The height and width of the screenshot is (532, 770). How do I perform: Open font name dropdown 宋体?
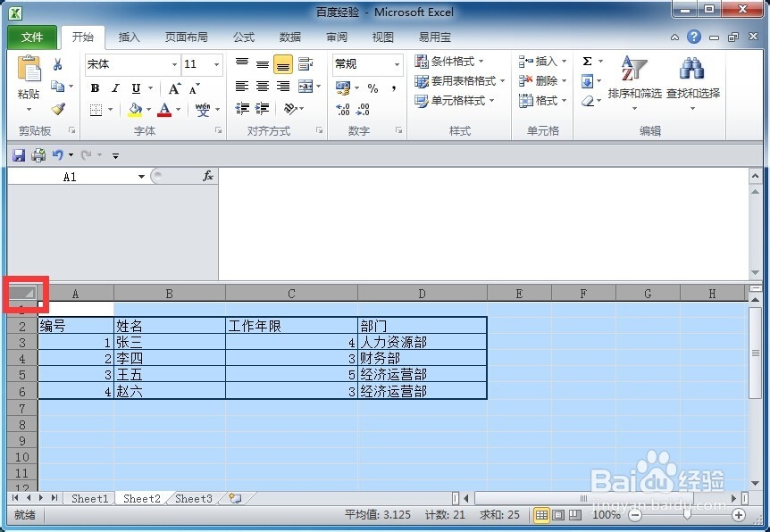point(174,64)
